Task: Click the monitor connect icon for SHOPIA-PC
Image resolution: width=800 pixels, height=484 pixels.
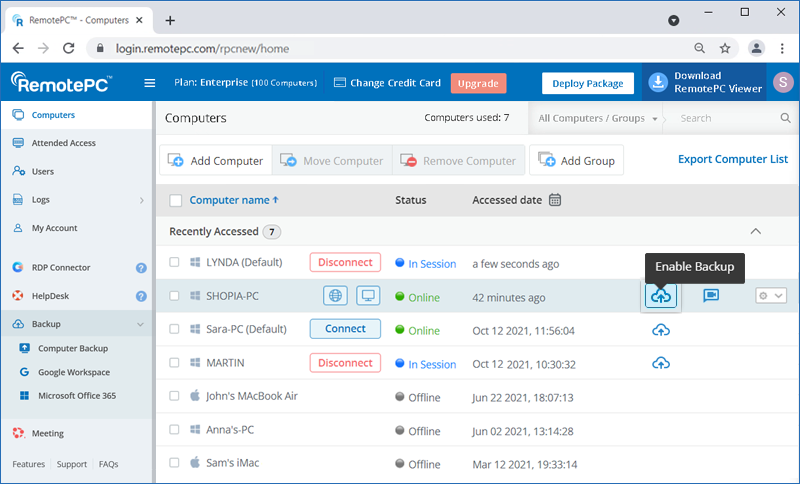Action: 368,296
